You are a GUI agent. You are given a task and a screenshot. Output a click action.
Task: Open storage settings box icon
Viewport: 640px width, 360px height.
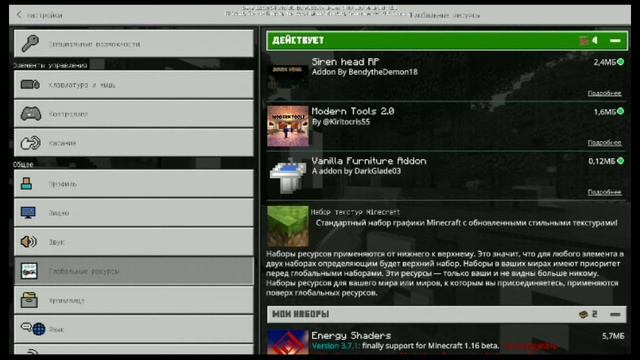tap(29, 300)
